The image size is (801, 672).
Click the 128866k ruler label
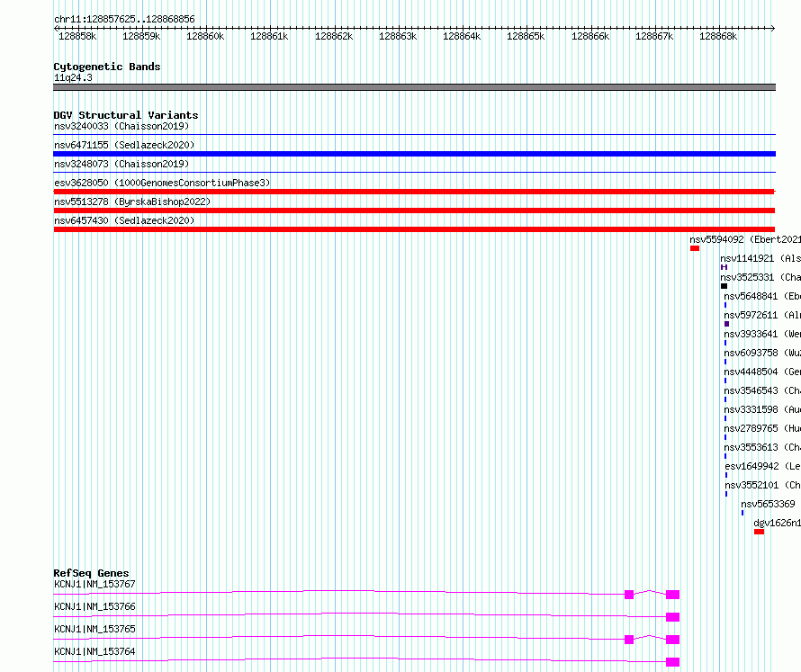[590, 36]
